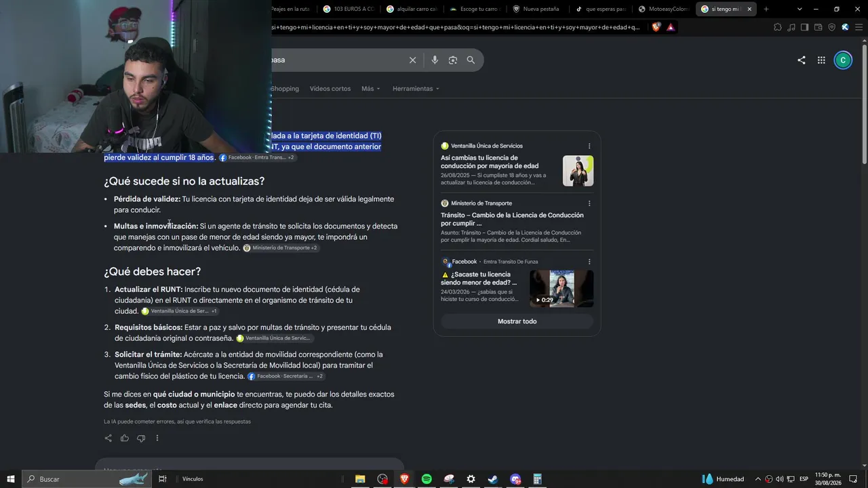Open the browser extensions puzzle icon
Screen dimensions: 868x488
pyautogui.click(x=778, y=27)
